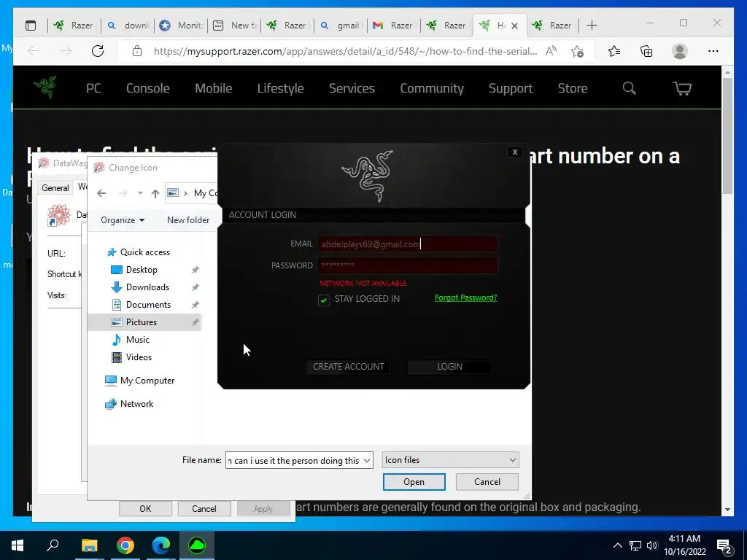Screen dimensions: 747x560
Task: Open Microsoft Edge from the taskbar
Action: (x=161, y=545)
